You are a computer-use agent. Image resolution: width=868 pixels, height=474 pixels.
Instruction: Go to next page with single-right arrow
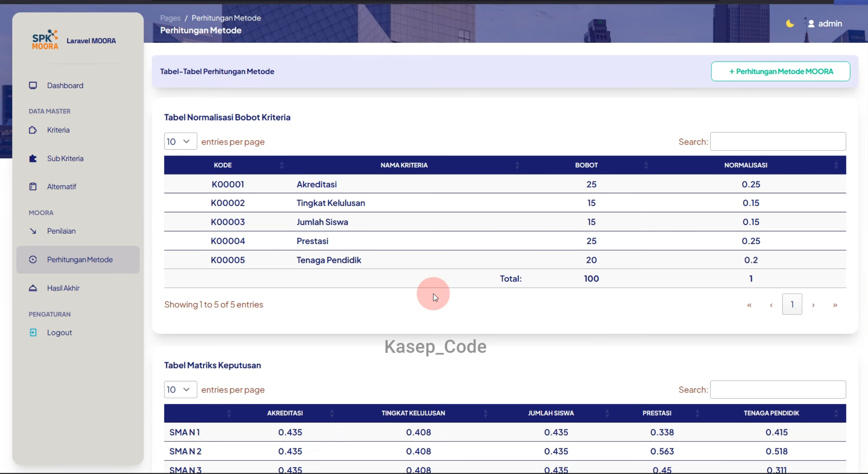pyautogui.click(x=813, y=305)
